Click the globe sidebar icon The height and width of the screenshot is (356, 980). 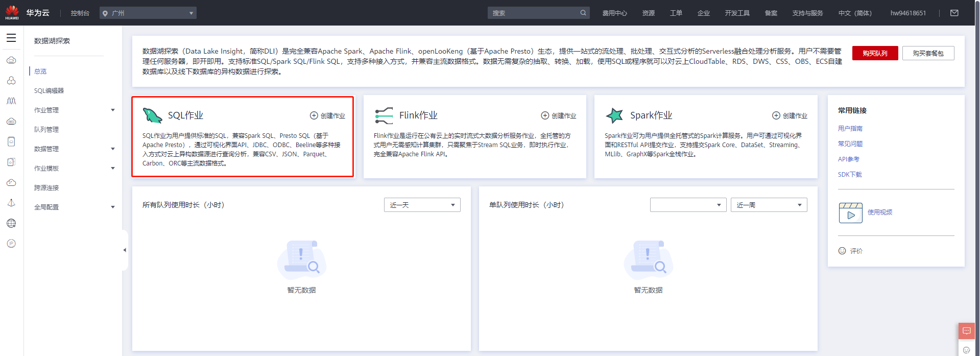click(11, 223)
